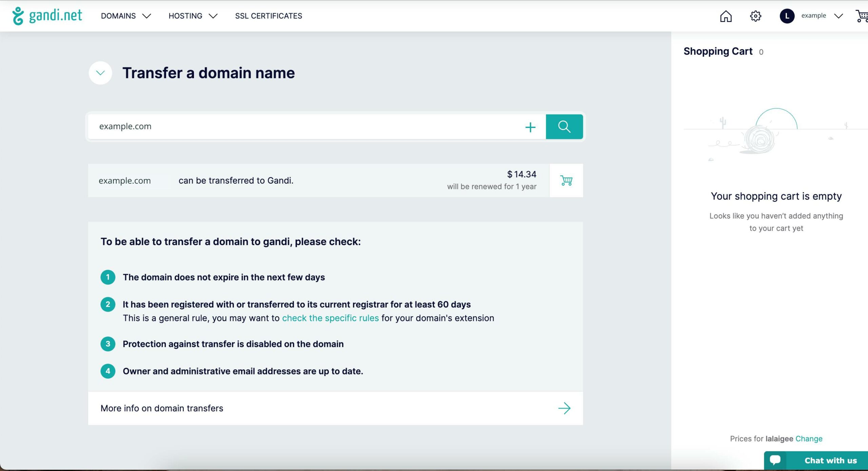Click the gandi.net logo

tap(47, 16)
